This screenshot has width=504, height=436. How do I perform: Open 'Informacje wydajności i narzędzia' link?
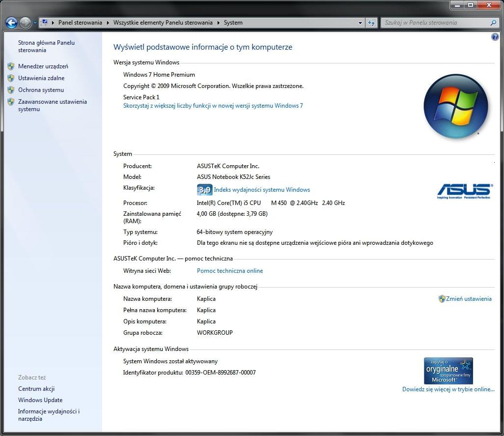click(x=49, y=415)
